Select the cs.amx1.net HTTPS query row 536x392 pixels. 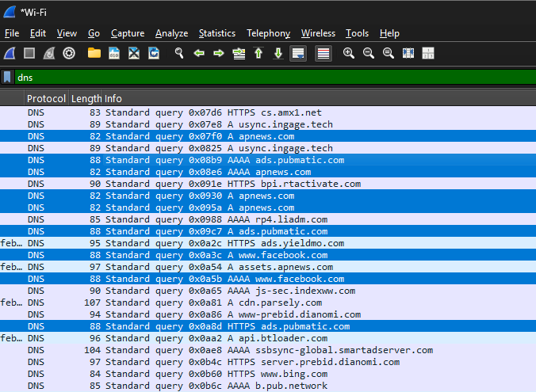pyautogui.click(x=268, y=112)
